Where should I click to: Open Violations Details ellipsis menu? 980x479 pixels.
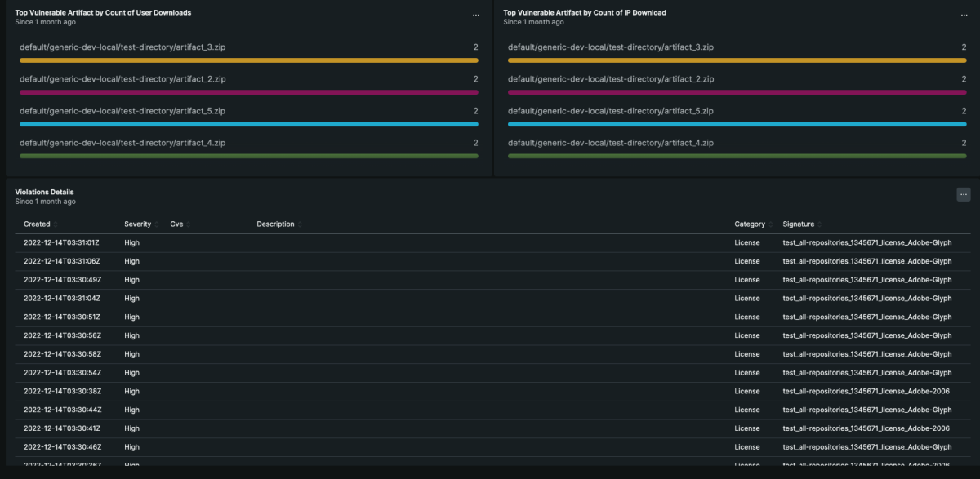(964, 194)
